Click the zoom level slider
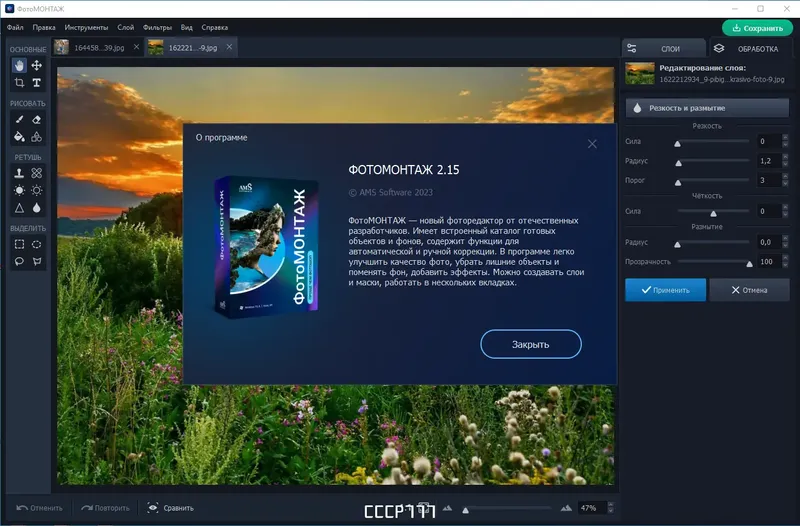The width and height of the screenshot is (800, 526). [508, 509]
